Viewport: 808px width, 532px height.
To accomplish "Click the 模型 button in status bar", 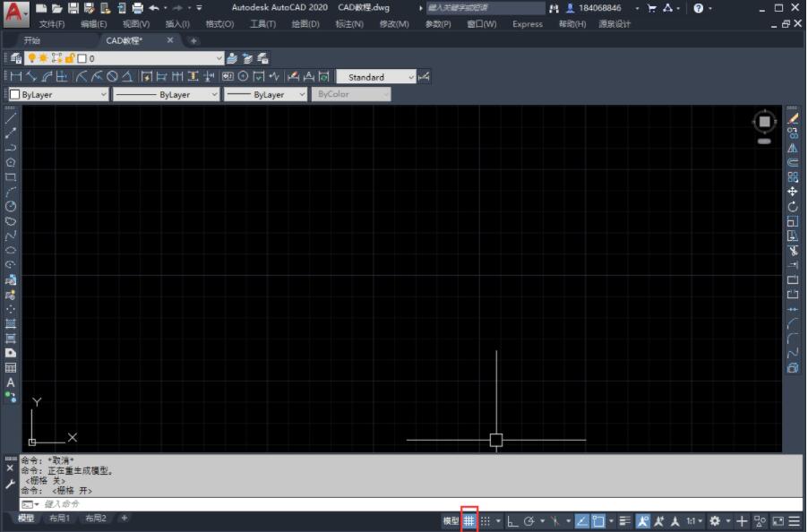I will click(451, 520).
